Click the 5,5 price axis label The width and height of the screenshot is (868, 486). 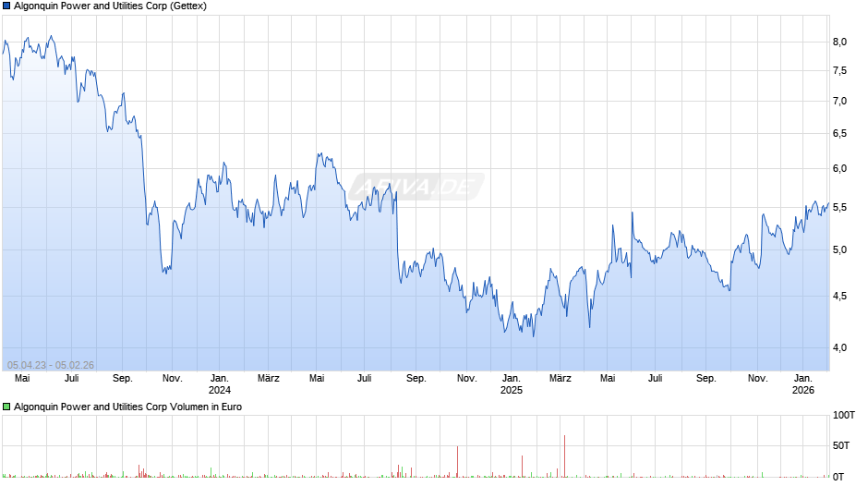pyautogui.click(x=839, y=208)
